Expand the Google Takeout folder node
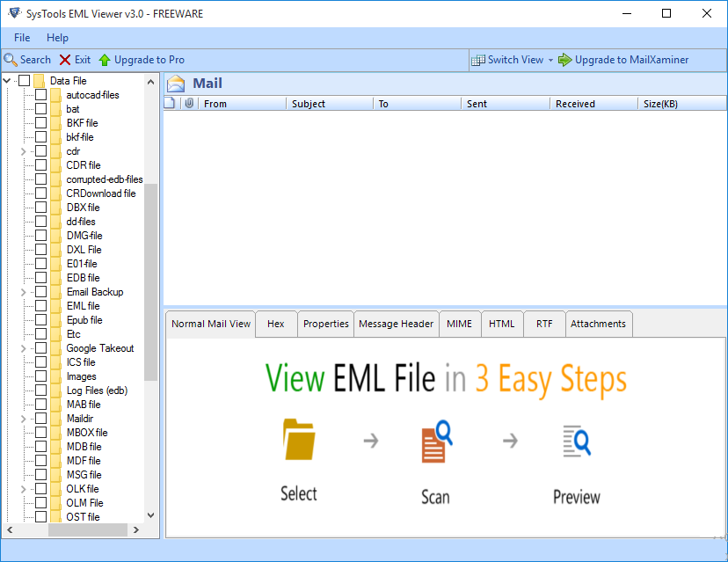 [23, 348]
